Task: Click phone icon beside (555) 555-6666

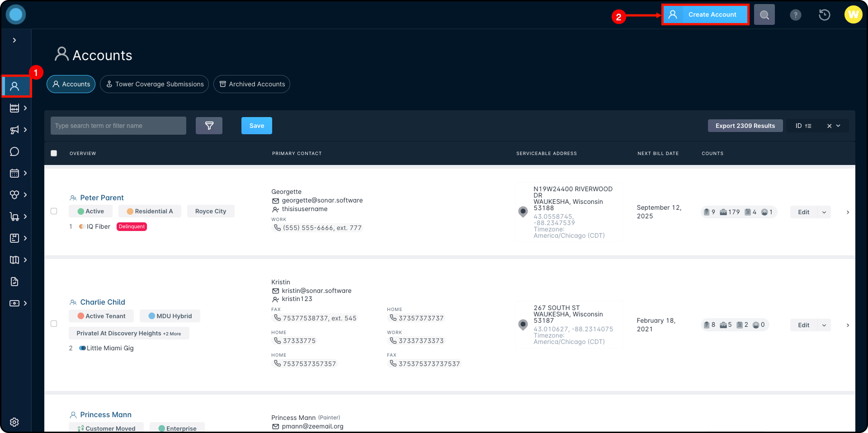Action: tap(278, 228)
